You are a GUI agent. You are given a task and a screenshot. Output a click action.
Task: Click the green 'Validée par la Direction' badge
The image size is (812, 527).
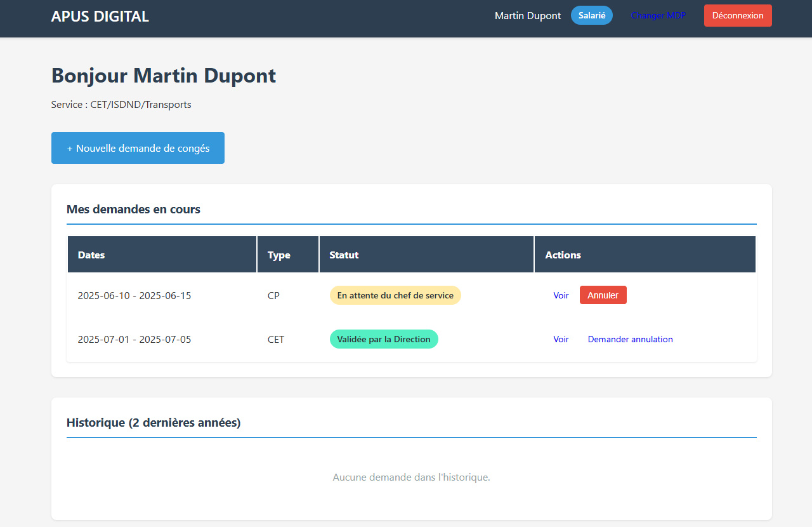[383, 339]
